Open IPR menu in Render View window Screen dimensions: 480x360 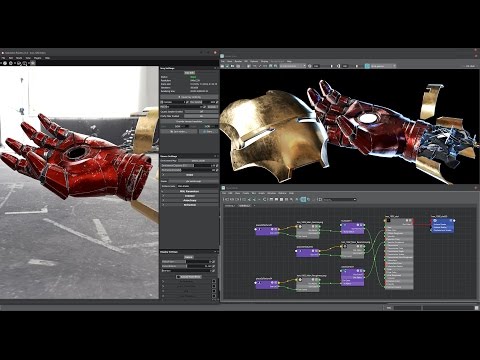246,62
